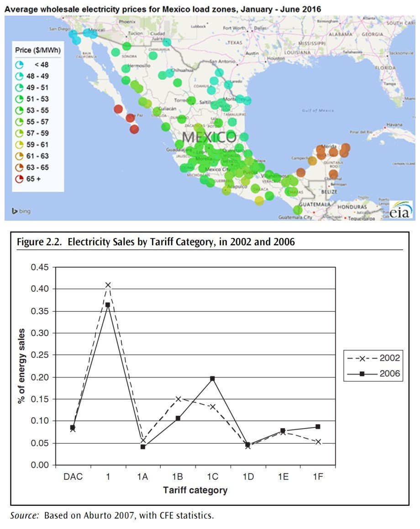Click the 'Houston' city label
Viewport: 420px width, 529px height.
[x=276, y=58]
